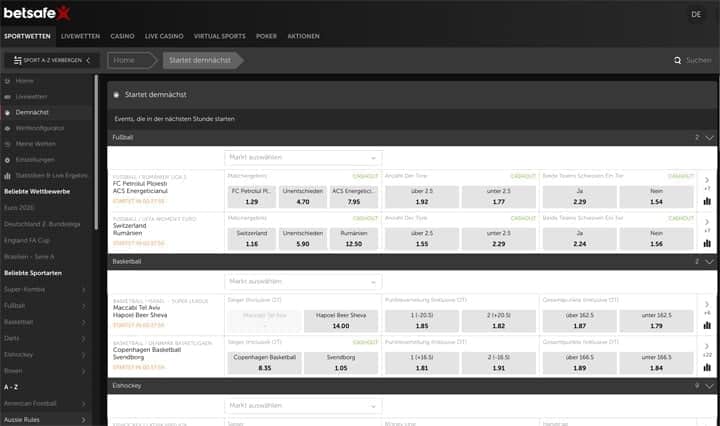Select unter 166.5 at 1.84
The width and height of the screenshot is (720, 426).
(656, 363)
